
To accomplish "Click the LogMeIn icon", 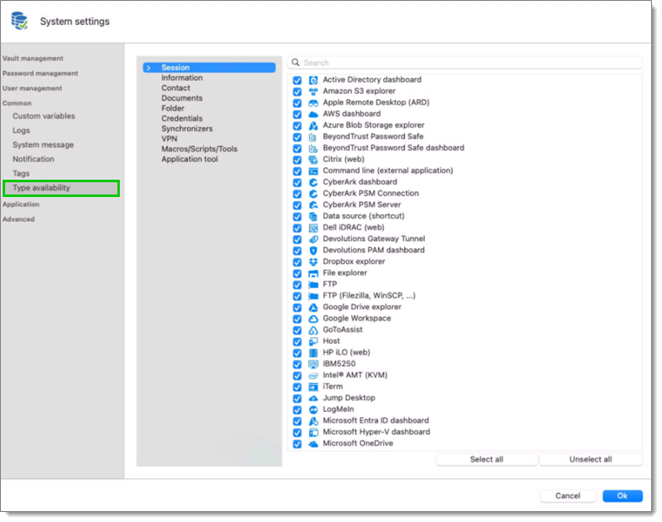I will (x=313, y=410).
